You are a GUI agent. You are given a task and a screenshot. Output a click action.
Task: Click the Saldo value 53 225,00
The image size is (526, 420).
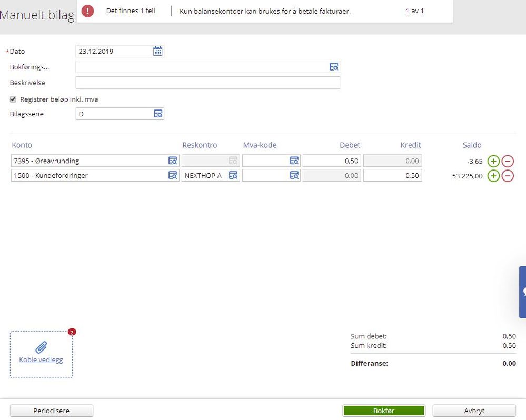tap(468, 176)
